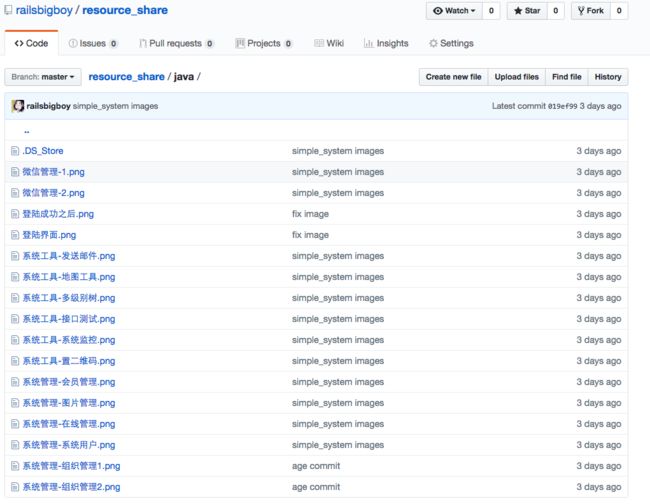View the Insights tab

(386, 43)
